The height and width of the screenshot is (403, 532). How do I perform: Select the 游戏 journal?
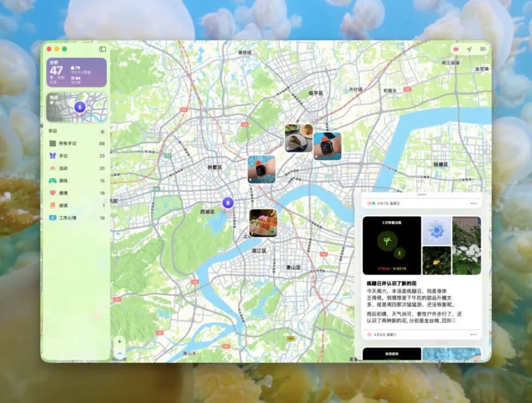click(76, 180)
